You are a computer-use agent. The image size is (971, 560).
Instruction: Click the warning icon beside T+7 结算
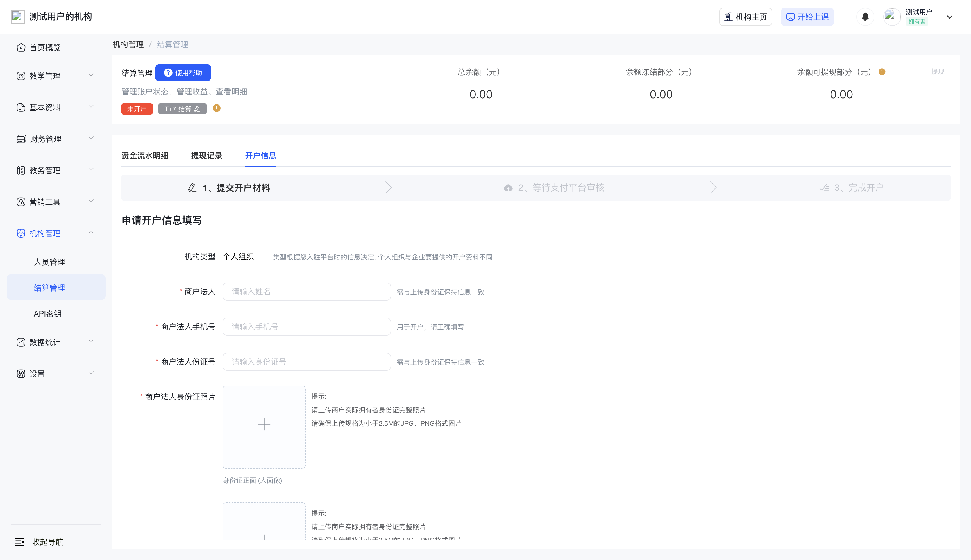pyautogui.click(x=217, y=108)
